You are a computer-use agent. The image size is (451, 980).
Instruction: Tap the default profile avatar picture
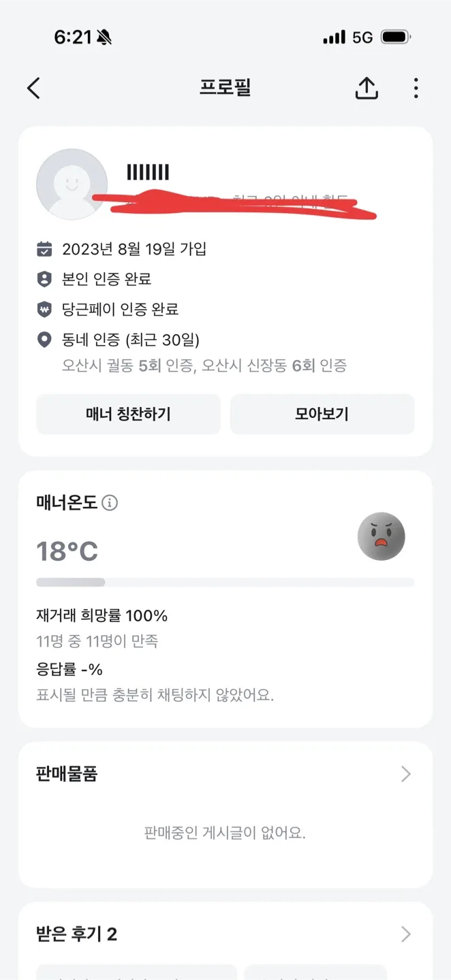click(x=72, y=184)
